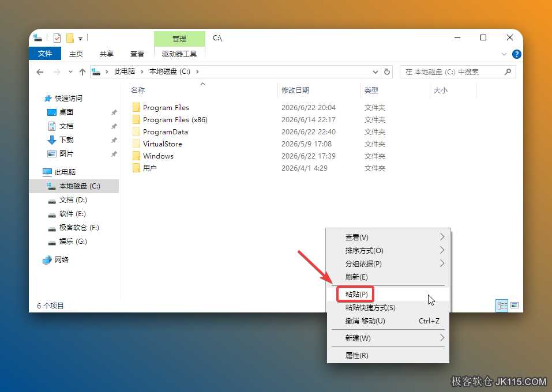Open the blue Help question mark icon
The image size is (552, 392).
(516, 54)
